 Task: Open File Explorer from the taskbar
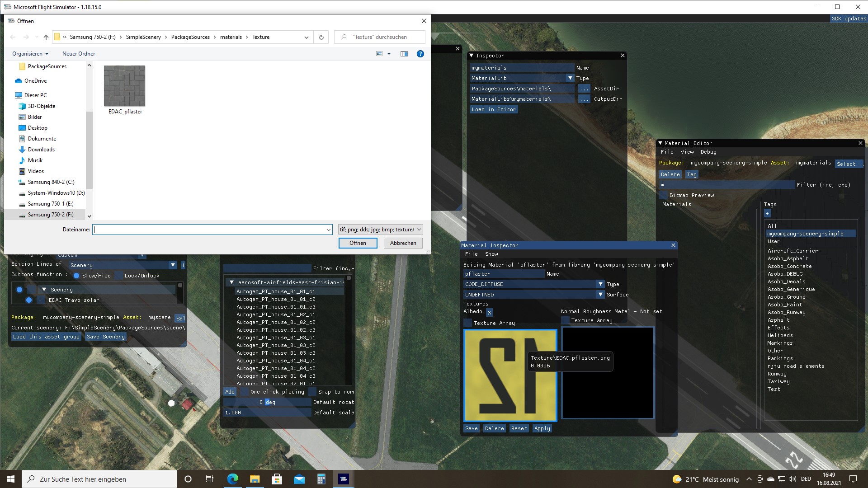(255, 479)
